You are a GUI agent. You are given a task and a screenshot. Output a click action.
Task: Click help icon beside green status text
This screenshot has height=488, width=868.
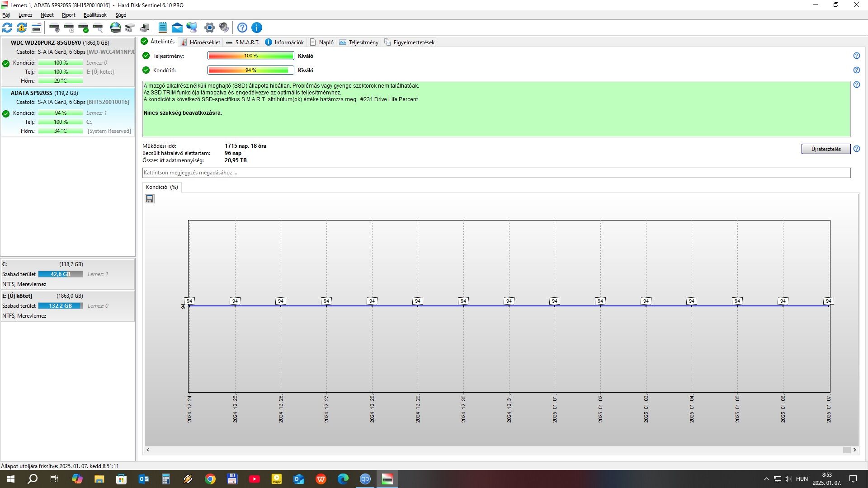pyautogui.click(x=856, y=84)
